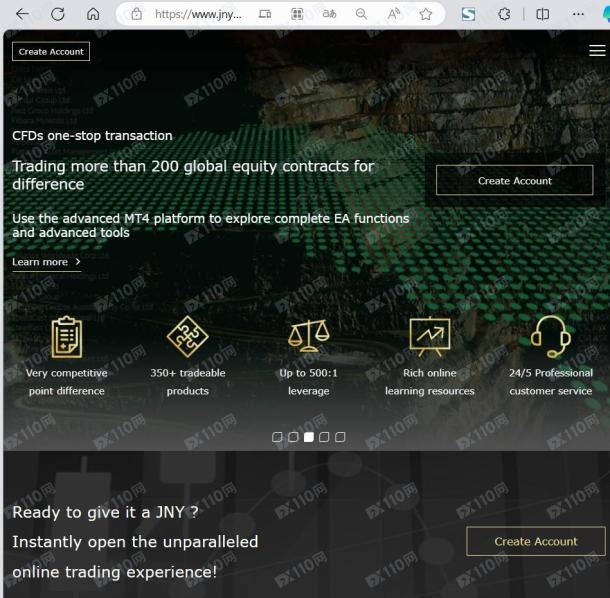Click the Create Account button in hero banner

[x=515, y=181]
